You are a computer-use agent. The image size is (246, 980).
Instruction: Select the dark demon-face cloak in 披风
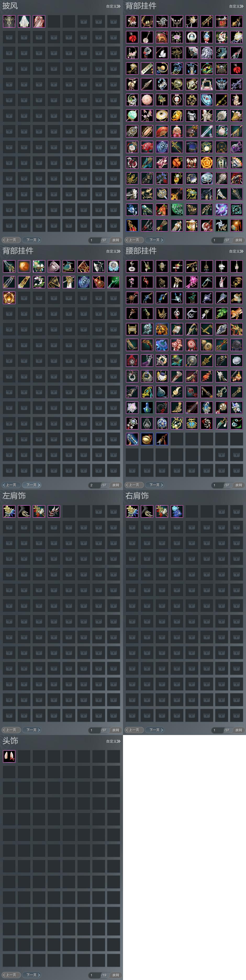point(9,21)
